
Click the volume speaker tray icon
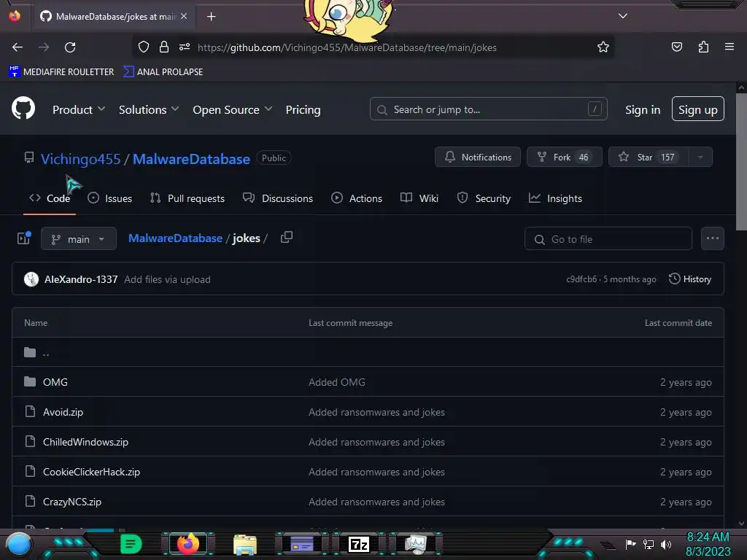(665, 544)
